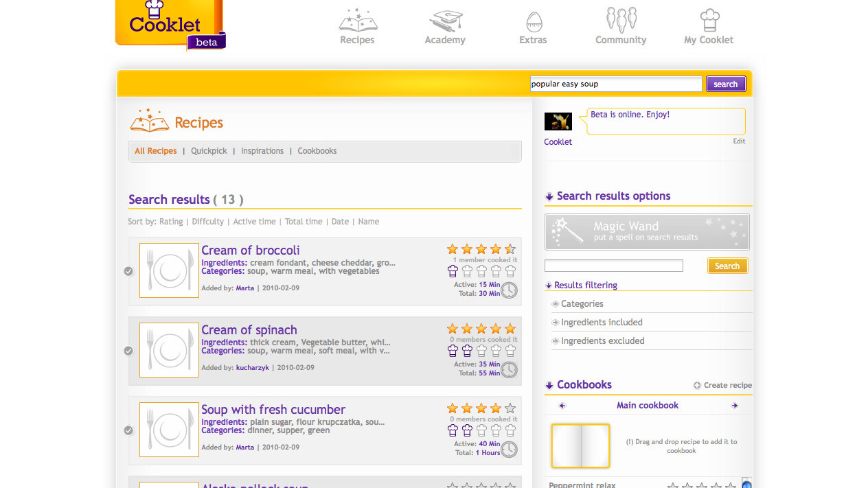Viewport: 868px width, 488px height.
Task: Open the Cream of broccoli recipe link
Action: click(x=251, y=251)
